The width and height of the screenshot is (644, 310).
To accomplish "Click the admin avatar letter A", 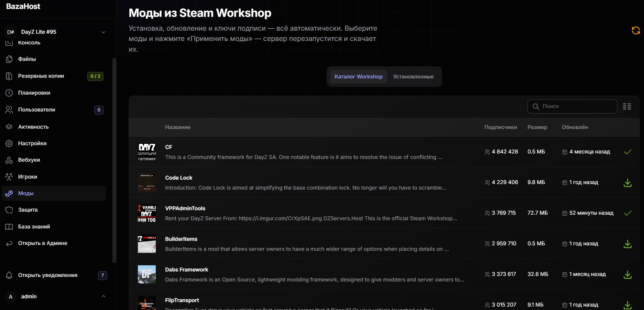I will [x=11, y=297].
